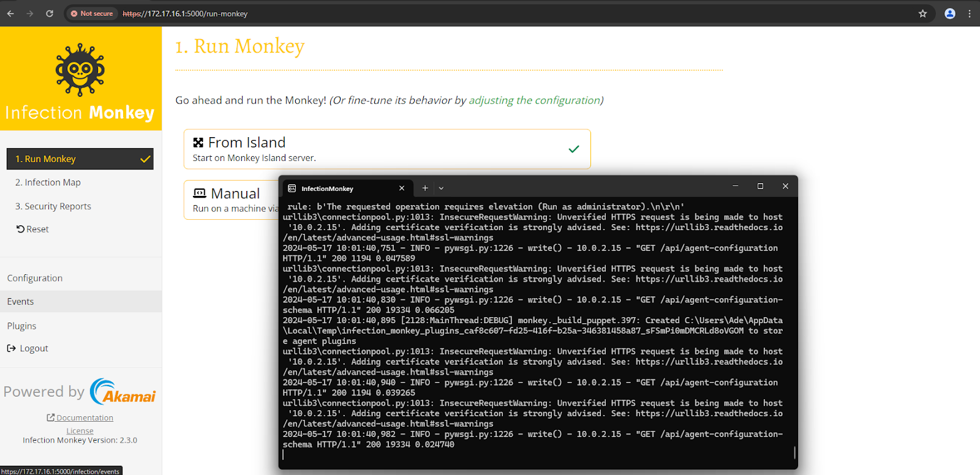Reload the page with refresh icon
980x475 pixels.
point(50,13)
